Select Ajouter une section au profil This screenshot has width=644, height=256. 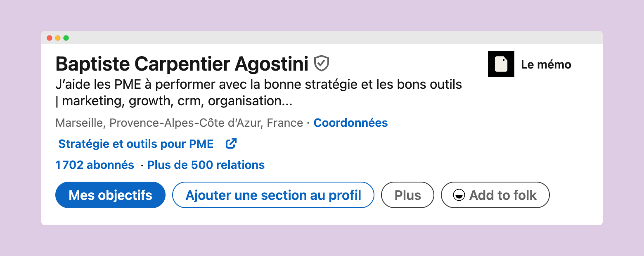pyautogui.click(x=273, y=195)
